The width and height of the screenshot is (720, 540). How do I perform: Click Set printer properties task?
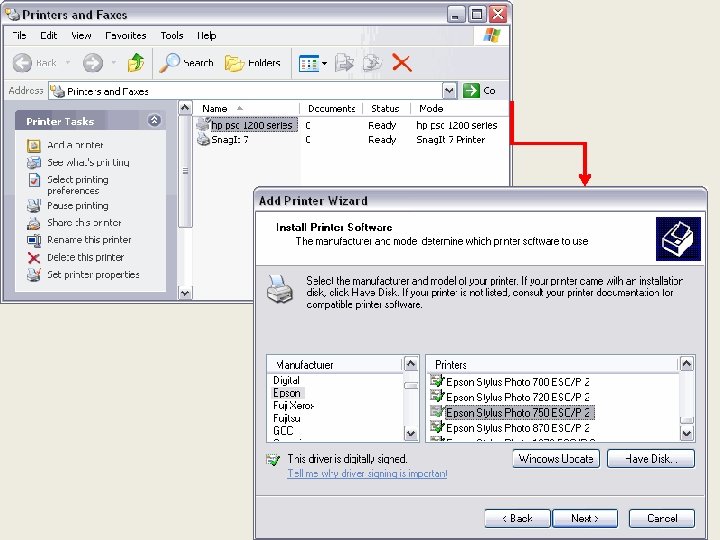click(93, 275)
